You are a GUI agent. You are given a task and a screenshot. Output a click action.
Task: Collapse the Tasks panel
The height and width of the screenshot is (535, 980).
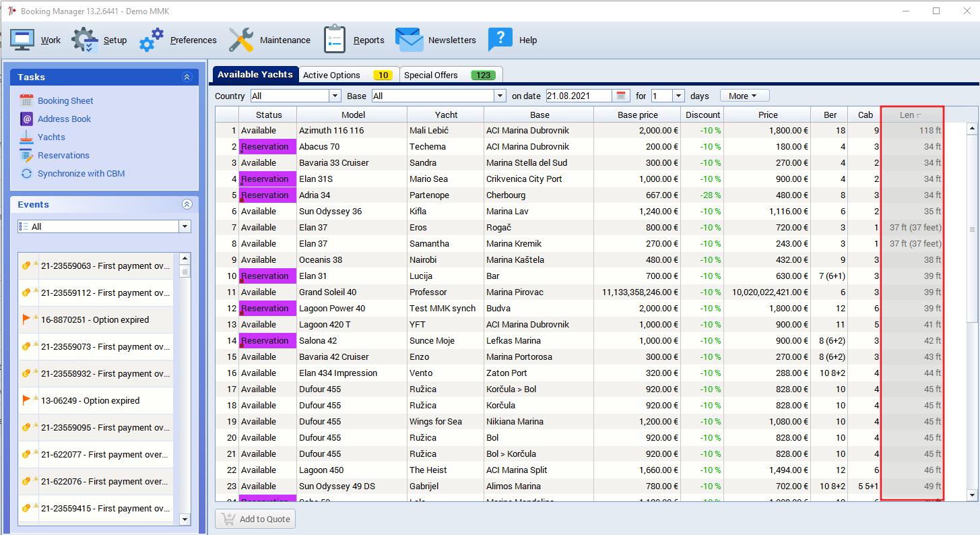point(187,77)
